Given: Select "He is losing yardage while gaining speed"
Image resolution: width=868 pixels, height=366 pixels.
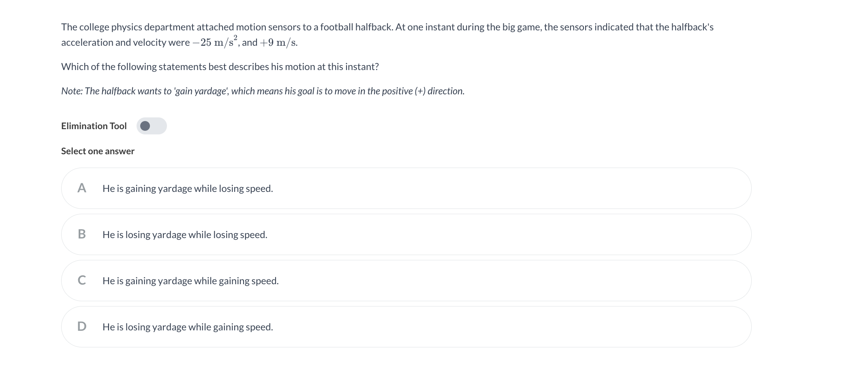Looking at the screenshot, I should point(188,327).
